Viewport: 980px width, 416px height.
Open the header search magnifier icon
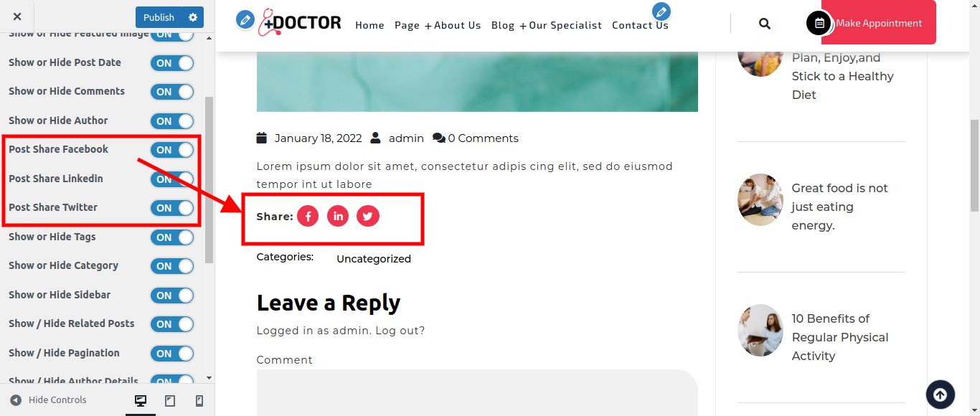(765, 24)
